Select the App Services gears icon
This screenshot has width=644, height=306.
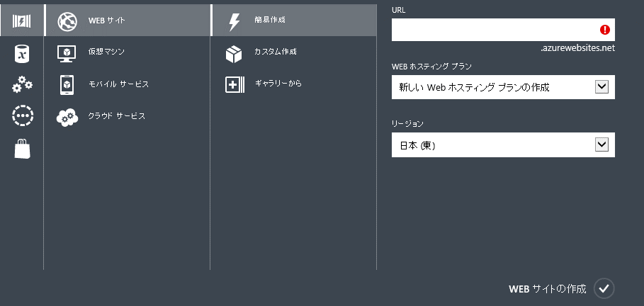(x=22, y=84)
